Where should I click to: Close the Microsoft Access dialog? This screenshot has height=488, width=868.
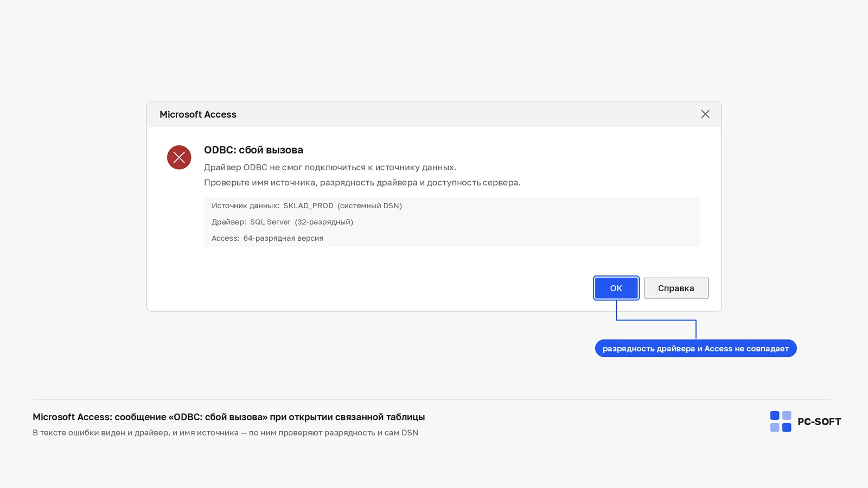point(705,114)
